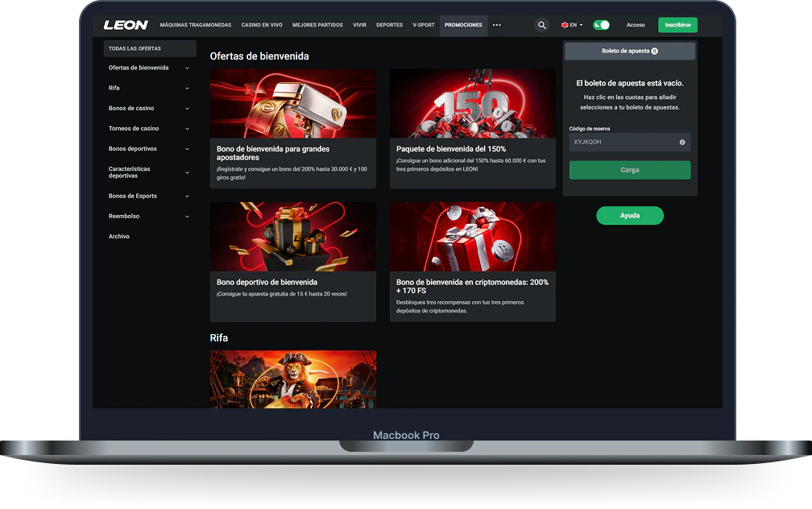Click the 'Rifa' section heading

coord(218,337)
